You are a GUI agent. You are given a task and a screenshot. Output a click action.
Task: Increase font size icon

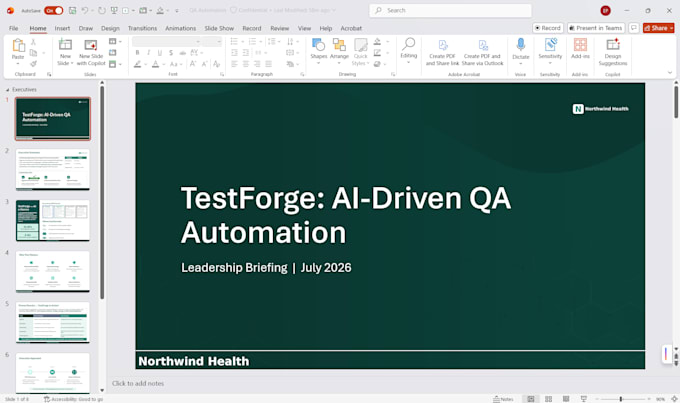pyautogui.click(x=193, y=64)
